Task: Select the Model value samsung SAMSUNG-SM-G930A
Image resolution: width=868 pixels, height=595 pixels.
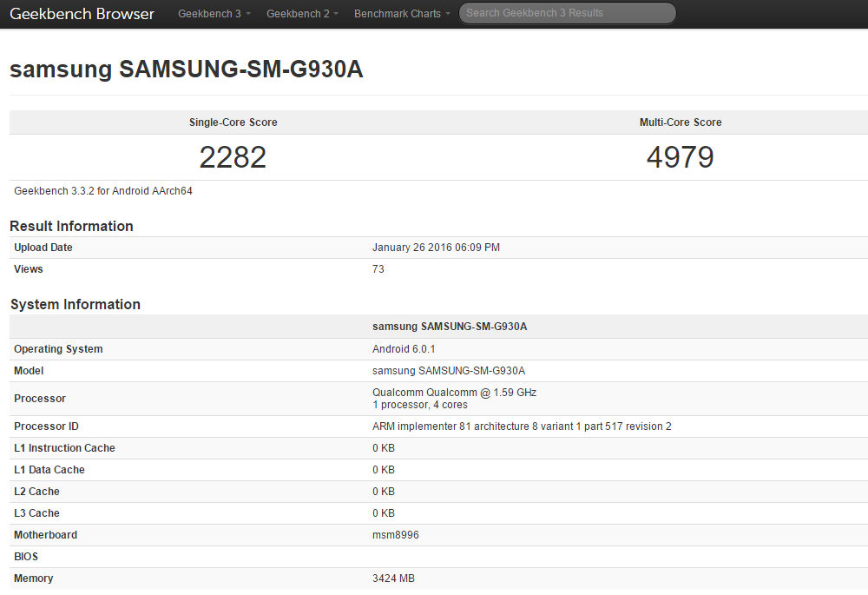Action: [449, 371]
